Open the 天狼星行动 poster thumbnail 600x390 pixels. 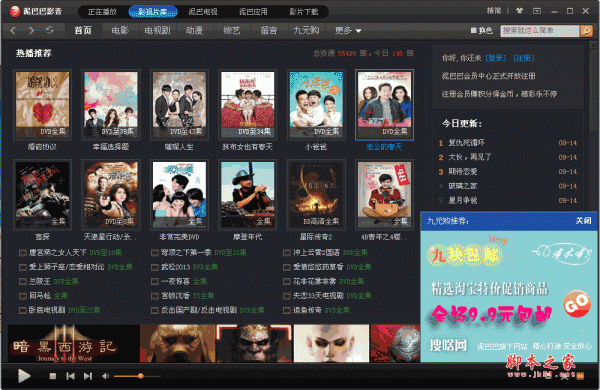[x=111, y=195]
